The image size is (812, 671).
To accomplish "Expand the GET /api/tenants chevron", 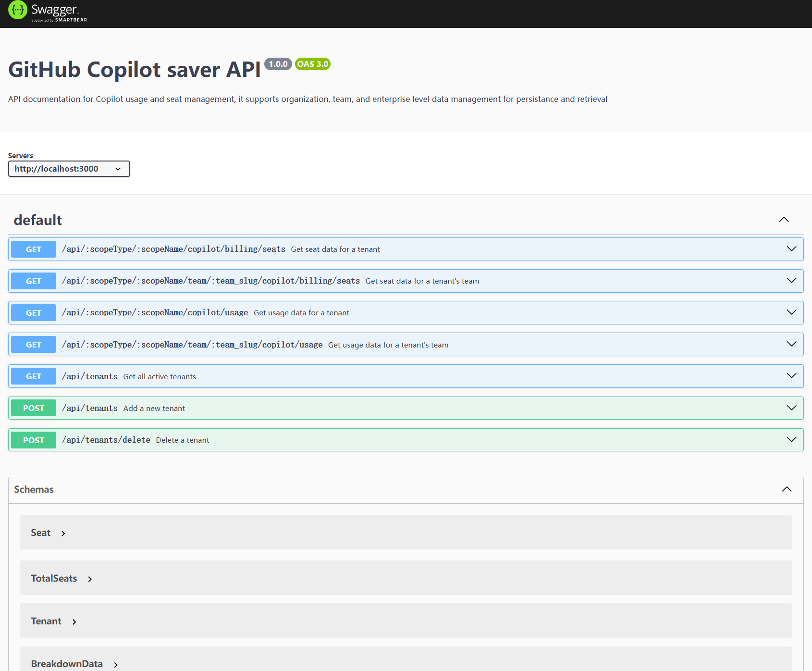I will click(791, 376).
